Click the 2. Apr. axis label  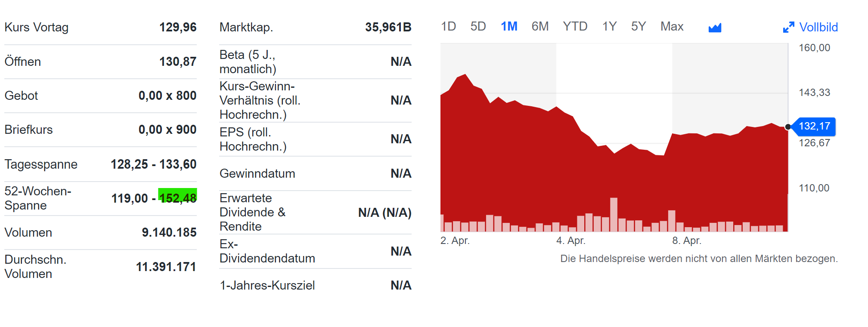[456, 241]
